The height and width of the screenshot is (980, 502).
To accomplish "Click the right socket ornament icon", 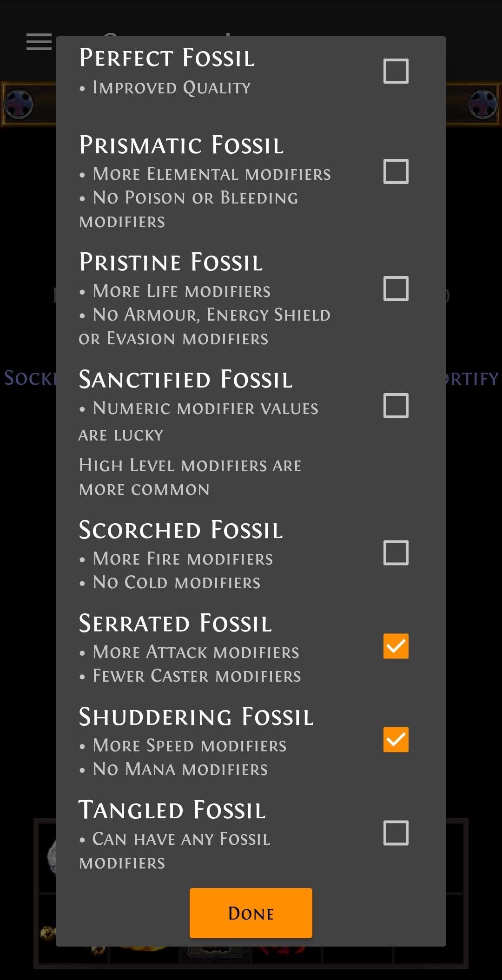I will click(x=482, y=104).
